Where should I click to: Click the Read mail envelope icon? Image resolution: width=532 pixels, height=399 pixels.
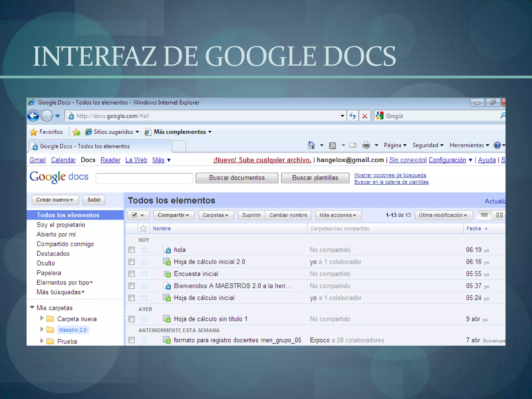click(353, 145)
